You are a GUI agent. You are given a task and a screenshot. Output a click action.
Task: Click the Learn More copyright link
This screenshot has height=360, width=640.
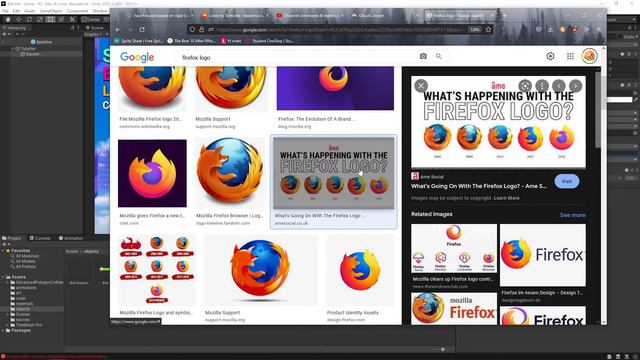(507, 198)
